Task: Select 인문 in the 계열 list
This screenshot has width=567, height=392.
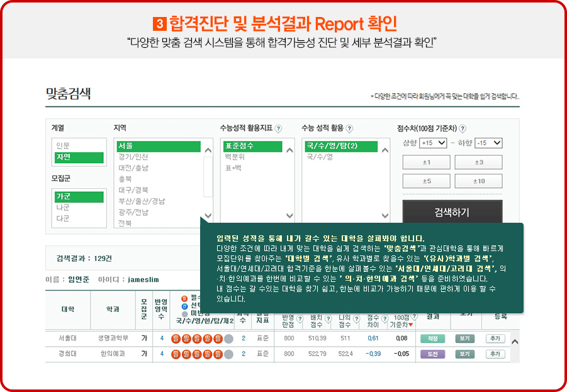Action: (x=64, y=146)
